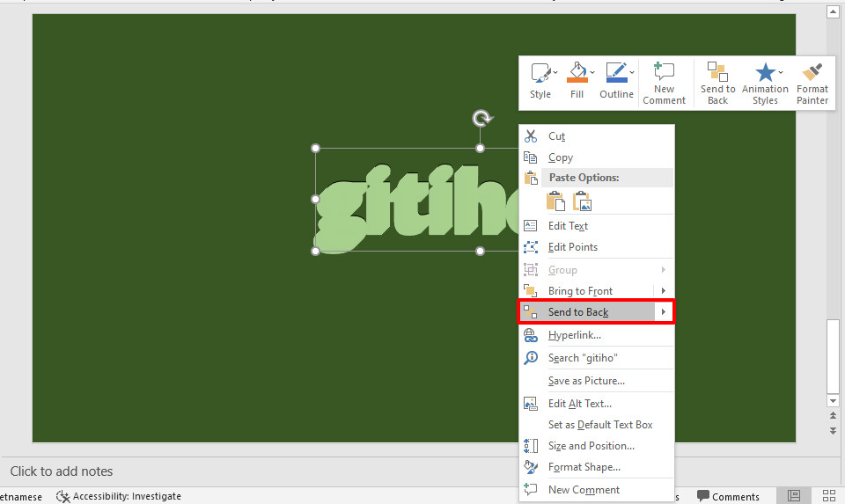Switch to Normal view icon
This screenshot has width=845, height=504.
794,496
